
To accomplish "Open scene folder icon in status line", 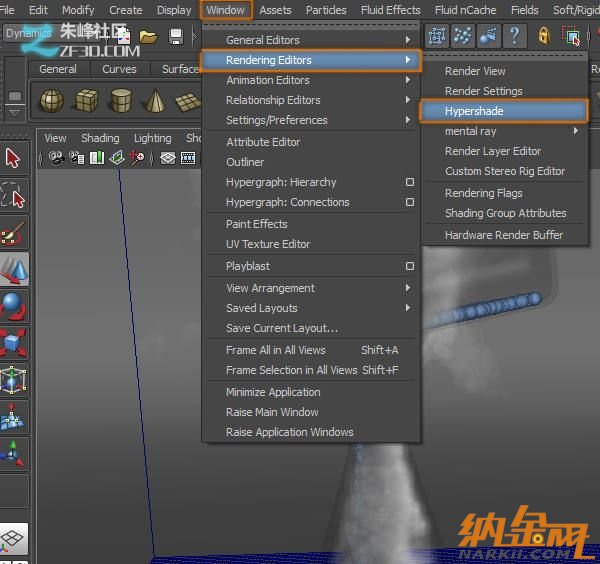I will [148, 37].
